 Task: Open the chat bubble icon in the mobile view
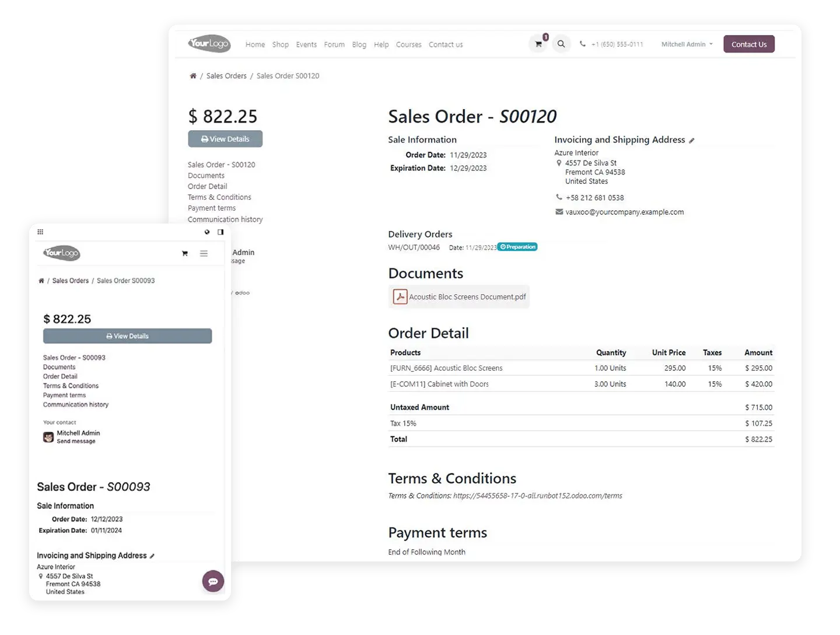point(213,581)
